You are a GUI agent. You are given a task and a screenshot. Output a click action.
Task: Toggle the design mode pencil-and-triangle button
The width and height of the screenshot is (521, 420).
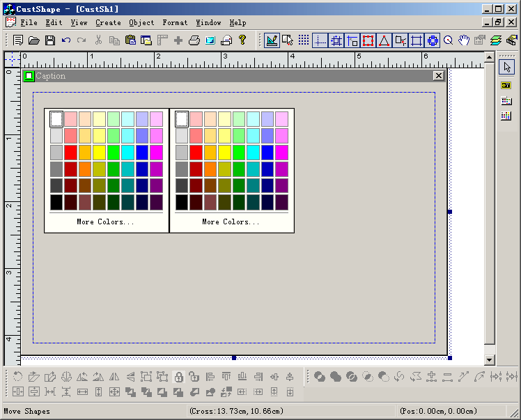(272, 40)
